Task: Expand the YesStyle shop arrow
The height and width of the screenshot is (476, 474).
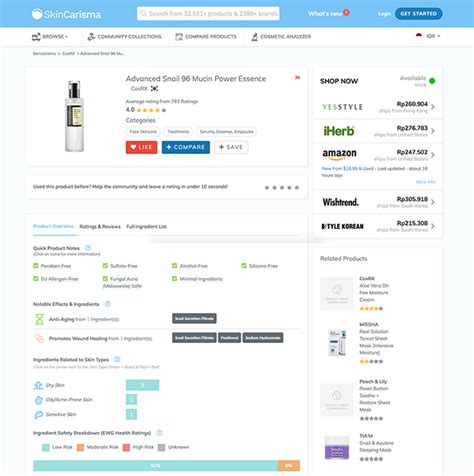Action: pos(433,107)
